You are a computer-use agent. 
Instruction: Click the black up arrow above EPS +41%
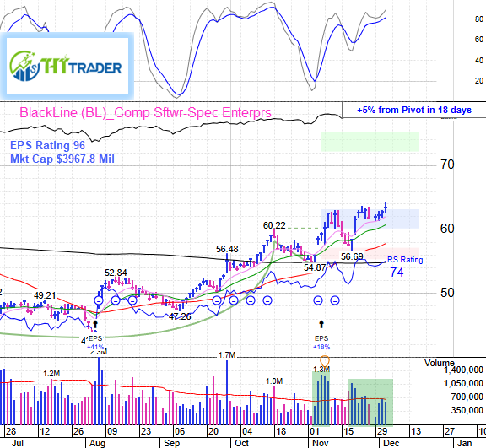click(x=95, y=324)
